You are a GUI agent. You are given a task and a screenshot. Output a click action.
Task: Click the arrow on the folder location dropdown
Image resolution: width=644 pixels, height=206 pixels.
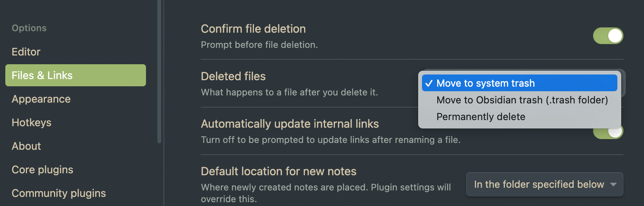click(x=613, y=184)
